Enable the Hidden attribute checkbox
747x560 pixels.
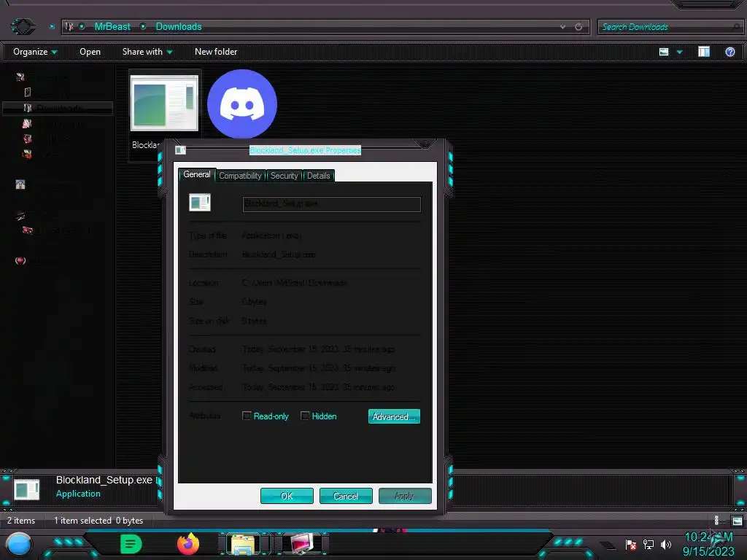[305, 416]
